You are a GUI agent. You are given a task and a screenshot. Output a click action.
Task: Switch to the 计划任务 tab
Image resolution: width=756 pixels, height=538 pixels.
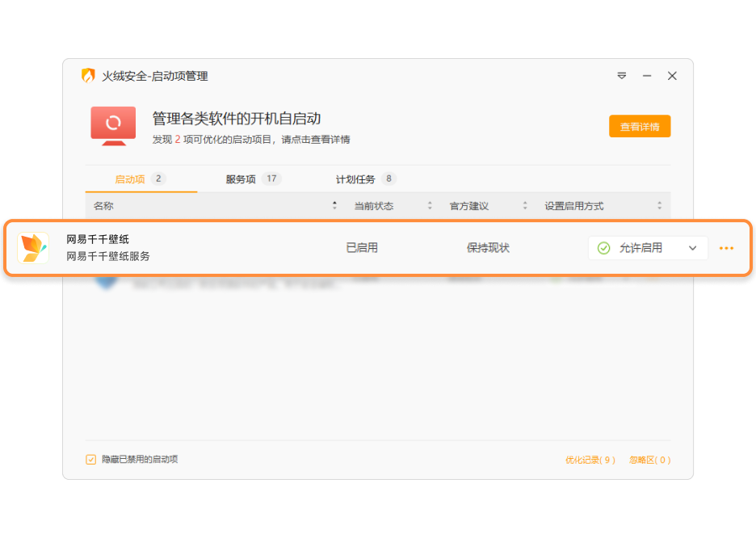(x=365, y=179)
